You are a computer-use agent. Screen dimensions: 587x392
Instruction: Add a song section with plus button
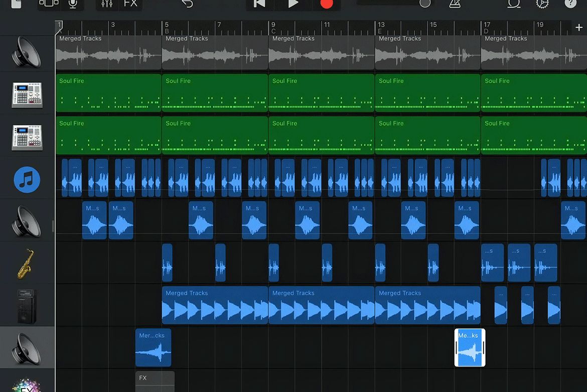[x=579, y=27]
